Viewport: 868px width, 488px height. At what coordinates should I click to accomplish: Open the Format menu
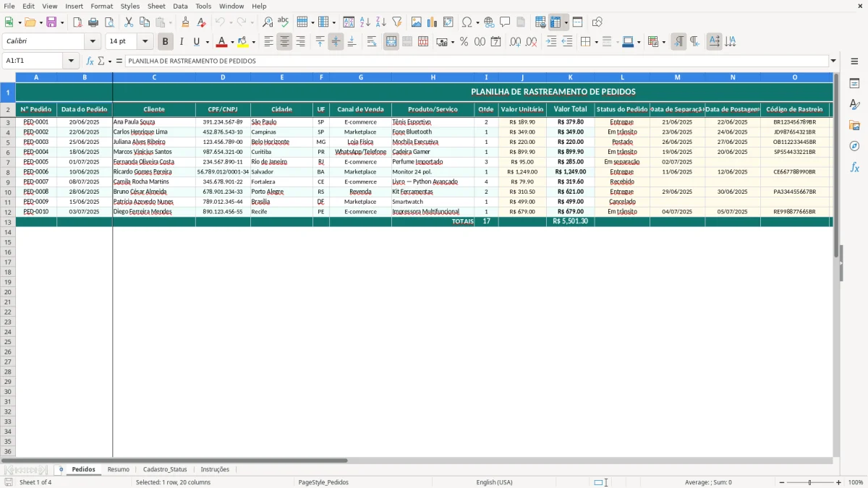click(x=101, y=6)
